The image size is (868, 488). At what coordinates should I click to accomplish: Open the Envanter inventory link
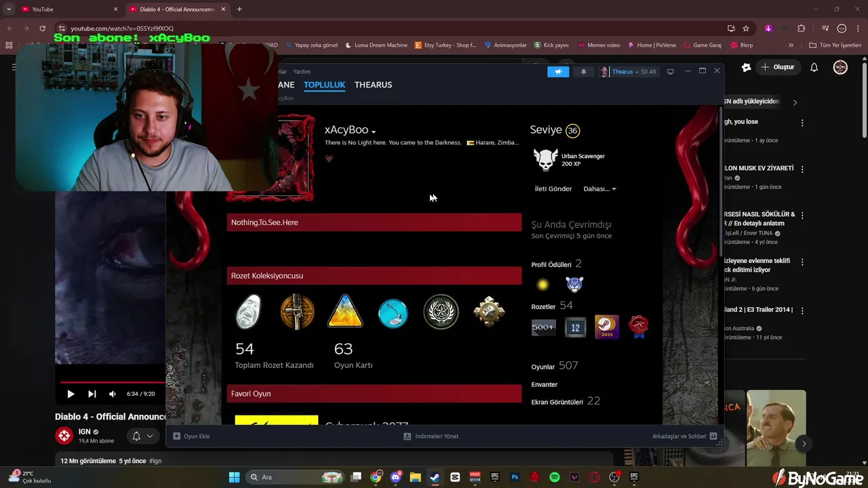coord(545,385)
